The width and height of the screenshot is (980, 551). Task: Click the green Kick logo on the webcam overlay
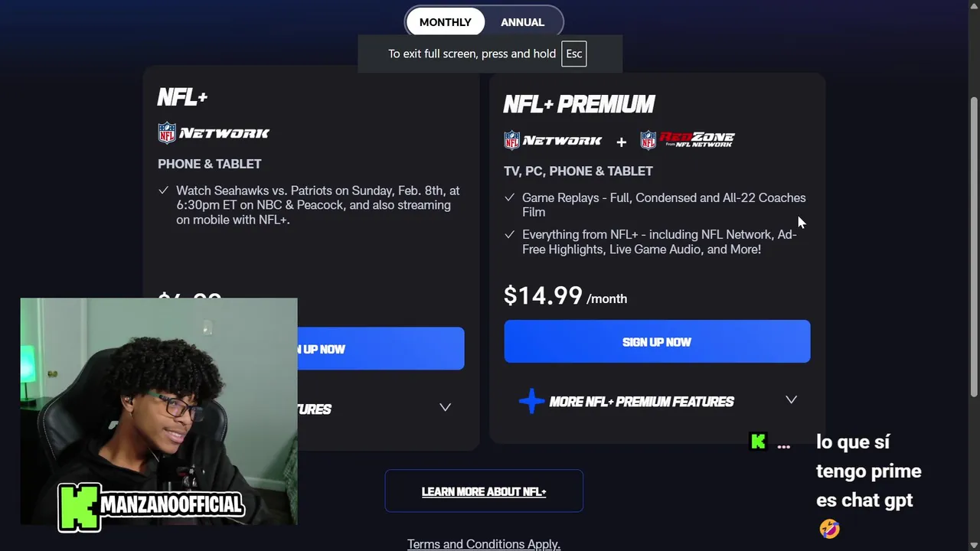tap(79, 507)
